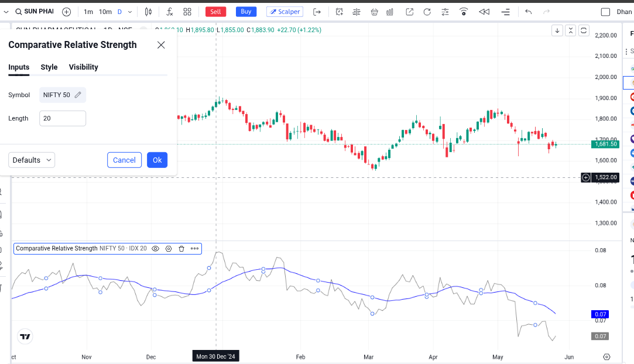
Task: Open the bar chart analytics icon
Action: click(x=390, y=12)
